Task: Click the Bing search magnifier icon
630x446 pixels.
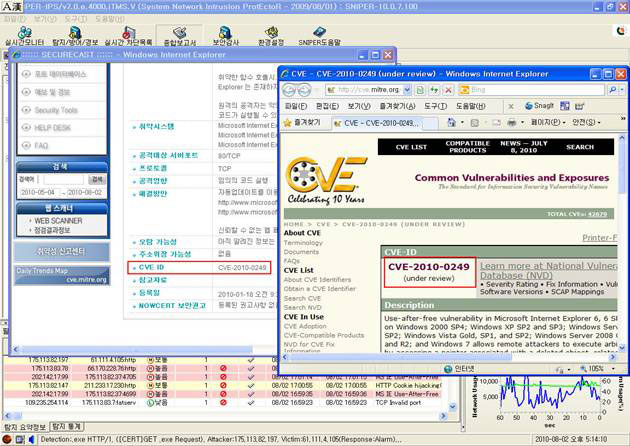Action: point(613,90)
